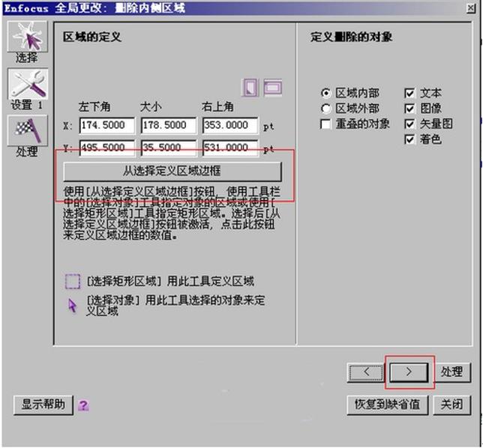This screenshot has width=483, height=448.
Task: Click the Y 左下角 field 495.5000
Action: [x=107, y=148]
